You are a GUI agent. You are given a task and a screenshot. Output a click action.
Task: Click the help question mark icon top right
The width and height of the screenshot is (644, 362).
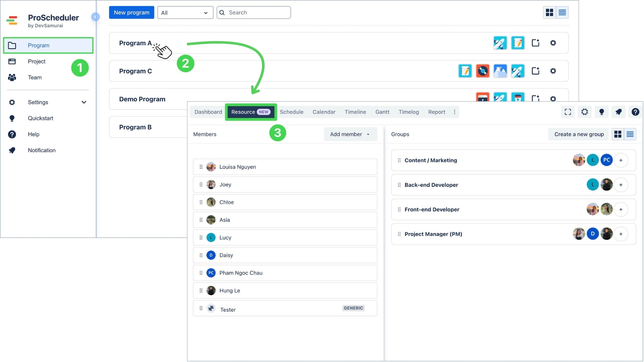point(635,112)
